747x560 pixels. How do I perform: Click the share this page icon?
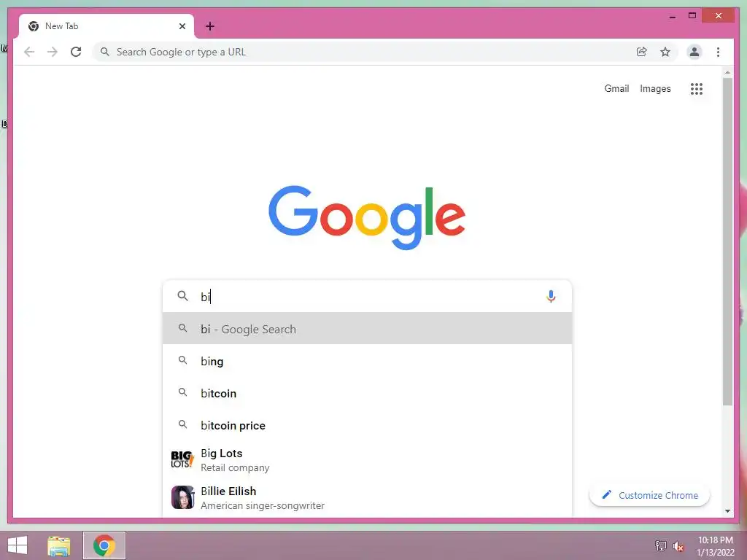(642, 52)
